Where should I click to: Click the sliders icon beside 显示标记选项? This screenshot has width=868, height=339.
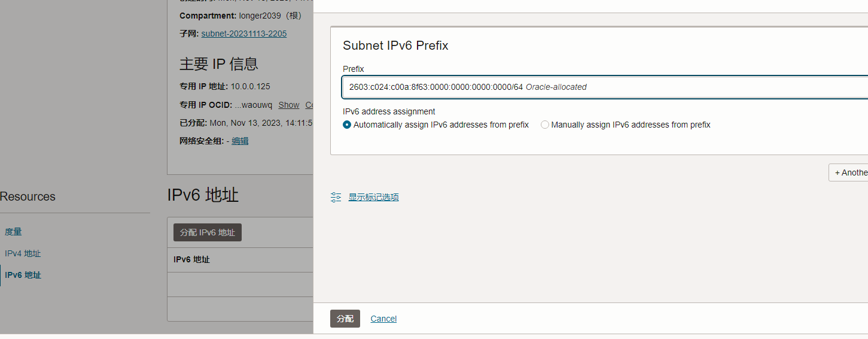pyautogui.click(x=336, y=197)
